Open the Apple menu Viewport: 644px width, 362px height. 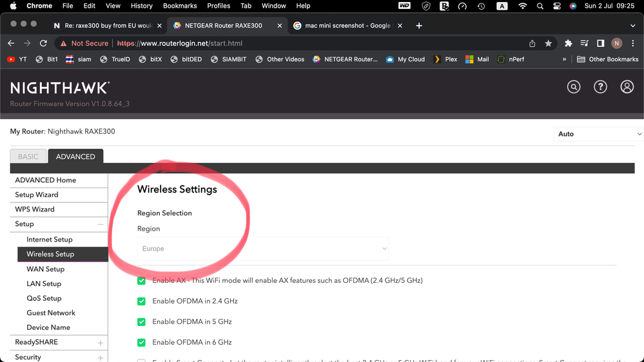tap(13, 6)
